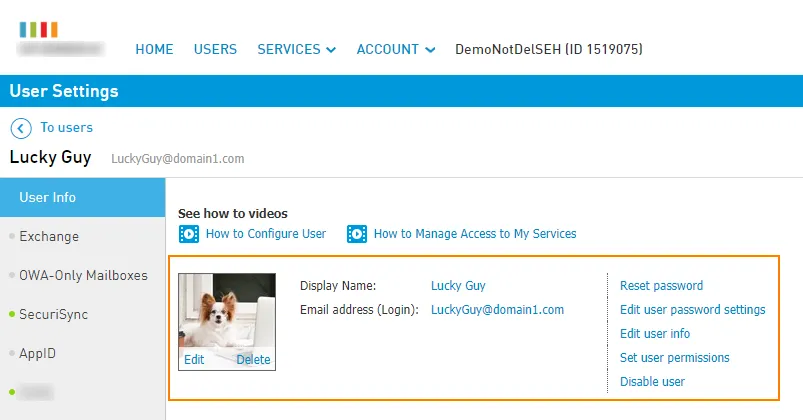Click Delete under the profile photo
The image size is (803, 420).
[253, 360]
